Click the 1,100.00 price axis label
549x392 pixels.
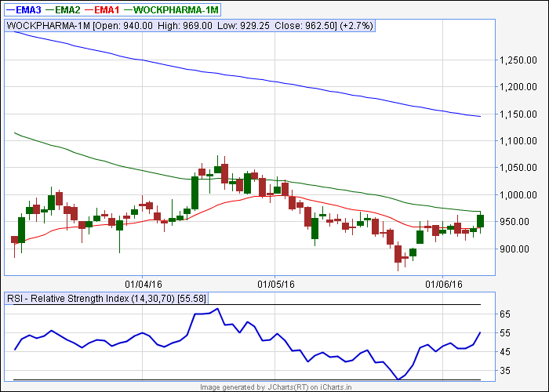click(x=518, y=141)
